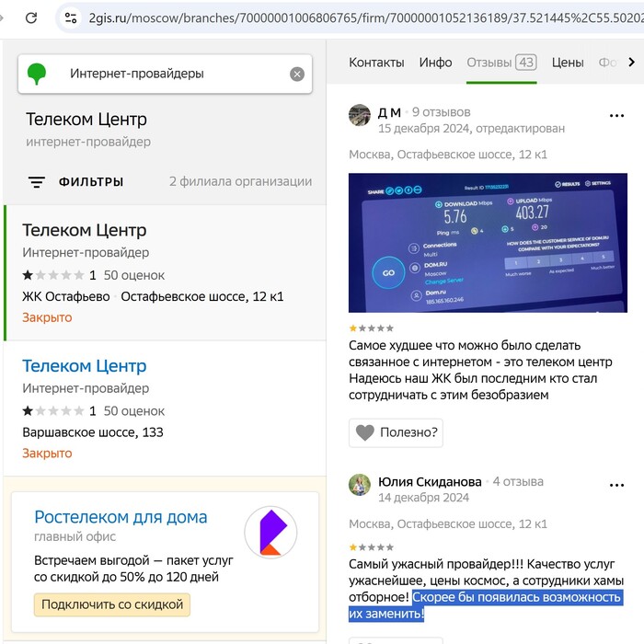This screenshot has width=644, height=644.
Task: Reload the page with the browser refresh icon
Action: 31,17
